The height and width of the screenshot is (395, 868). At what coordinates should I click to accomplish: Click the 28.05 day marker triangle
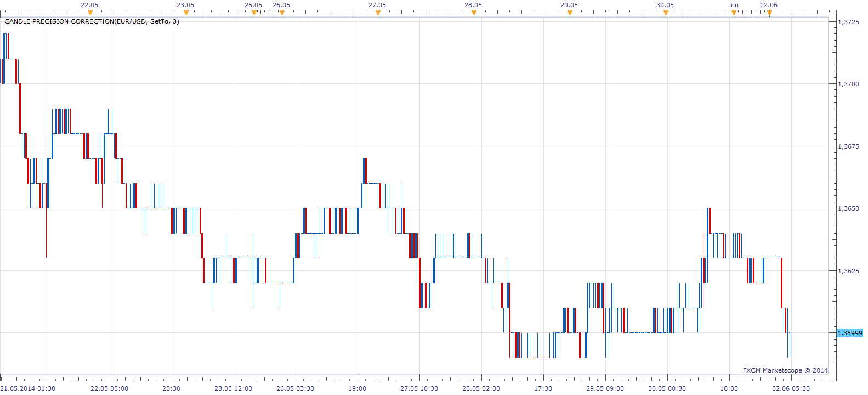[x=474, y=13]
